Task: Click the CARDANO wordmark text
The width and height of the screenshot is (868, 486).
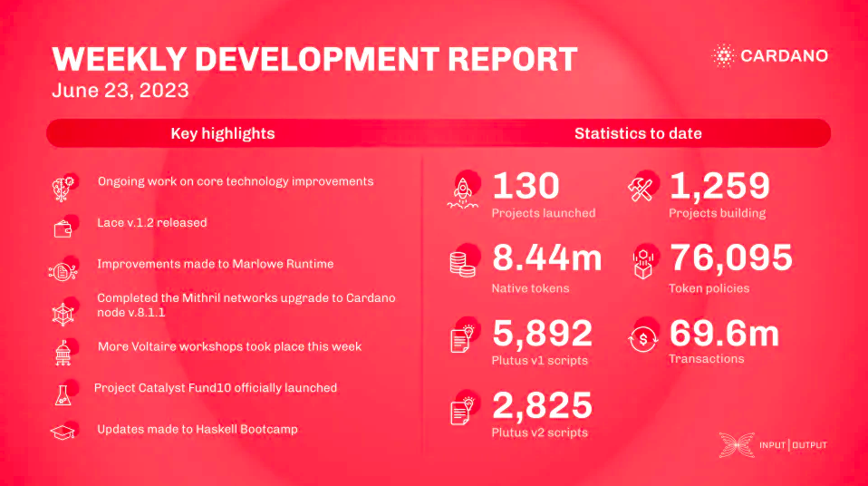Action: 784,56
